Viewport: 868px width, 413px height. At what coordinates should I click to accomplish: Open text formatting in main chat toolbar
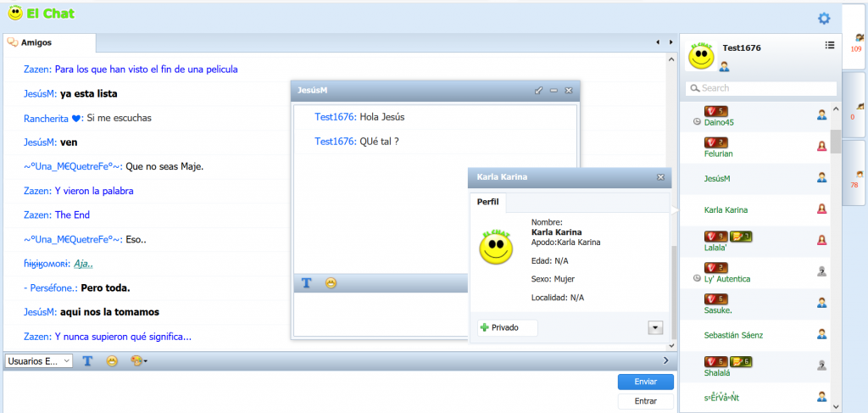click(88, 361)
